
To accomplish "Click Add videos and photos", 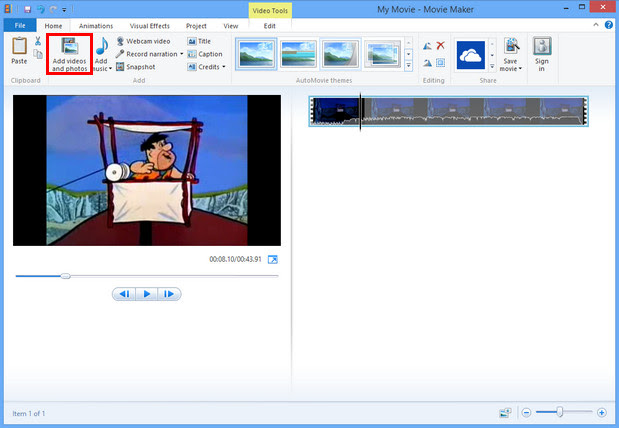I will [x=69, y=54].
